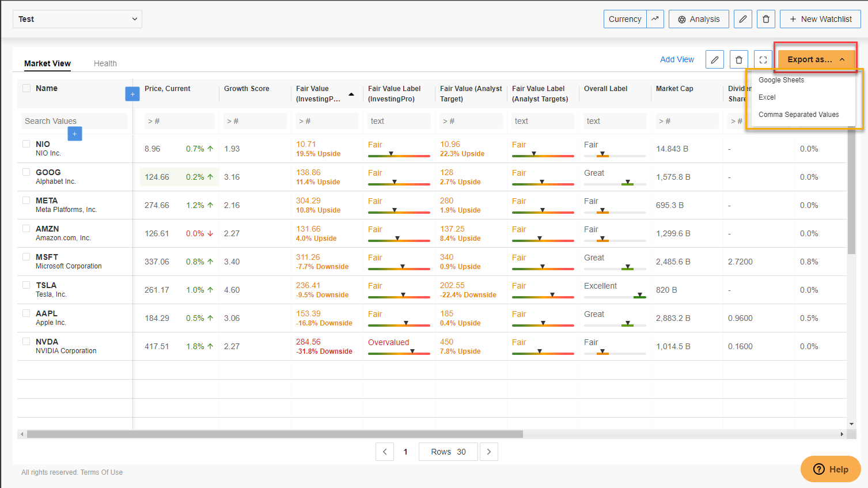Click the Market Cap filter field
Viewport: 868px width, 488px height.
pyautogui.click(x=687, y=121)
